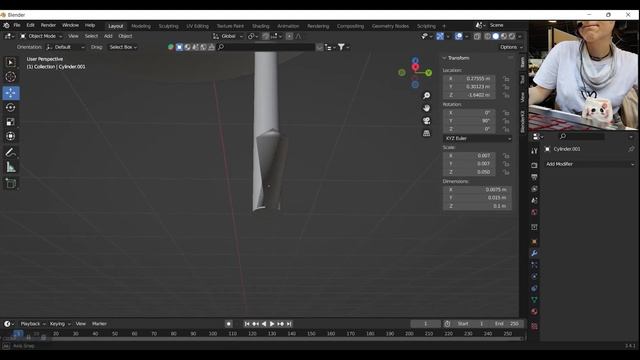Select the Measure ruler tool

(x=11, y=167)
